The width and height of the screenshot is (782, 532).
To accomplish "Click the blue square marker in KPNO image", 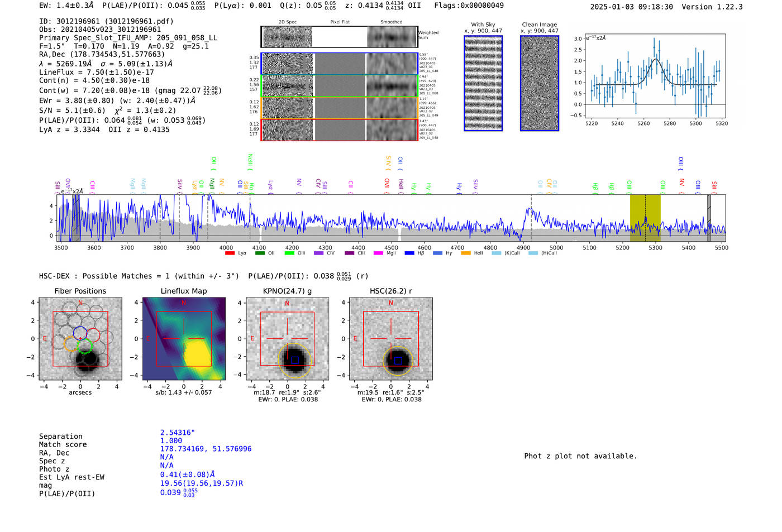I will (294, 360).
